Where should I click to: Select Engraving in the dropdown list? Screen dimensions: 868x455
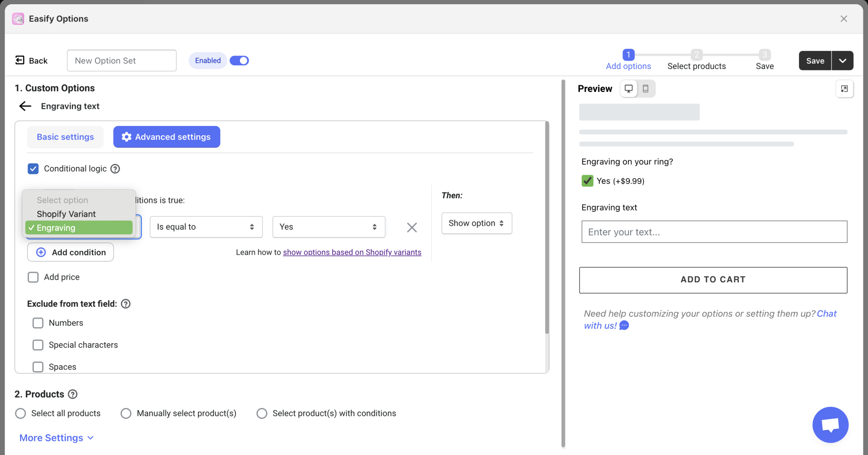click(x=79, y=227)
